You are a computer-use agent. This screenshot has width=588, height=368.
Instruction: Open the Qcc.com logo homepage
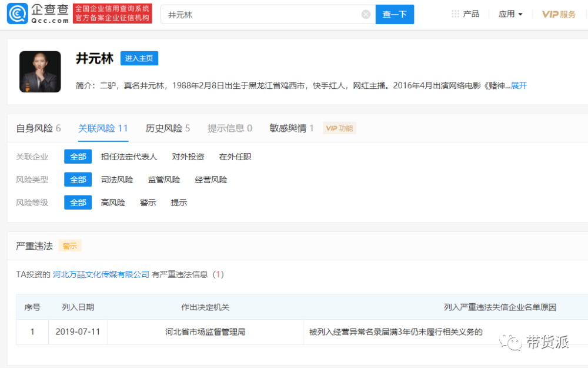click(38, 14)
